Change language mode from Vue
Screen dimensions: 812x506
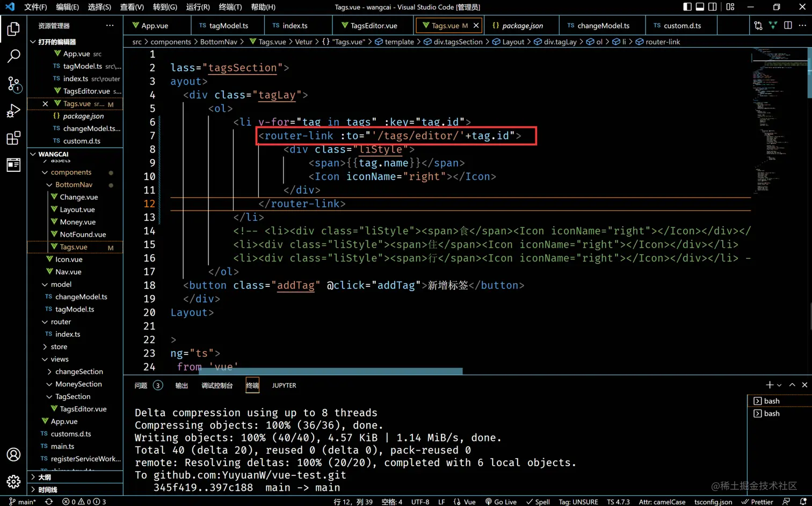[469, 502]
